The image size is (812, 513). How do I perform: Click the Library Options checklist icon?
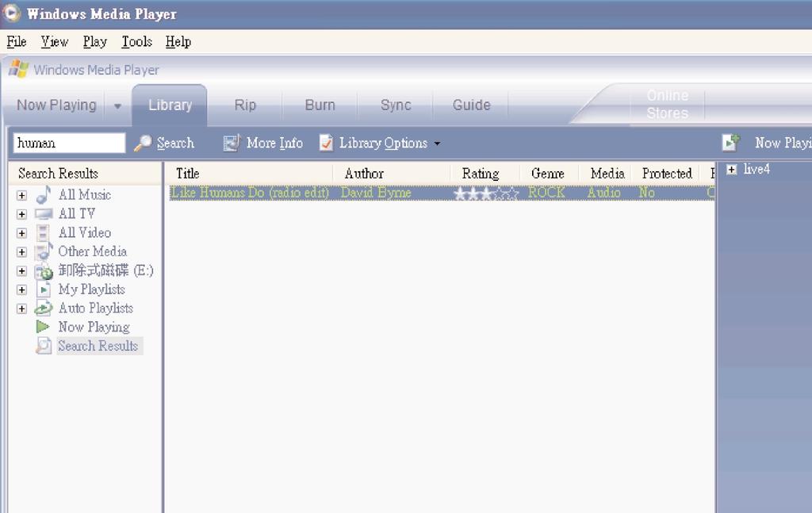pyautogui.click(x=326, y=143)
